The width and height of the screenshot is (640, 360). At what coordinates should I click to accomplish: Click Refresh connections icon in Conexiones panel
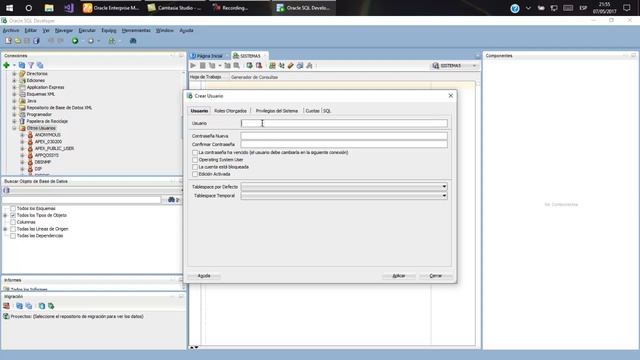[22, 65]
